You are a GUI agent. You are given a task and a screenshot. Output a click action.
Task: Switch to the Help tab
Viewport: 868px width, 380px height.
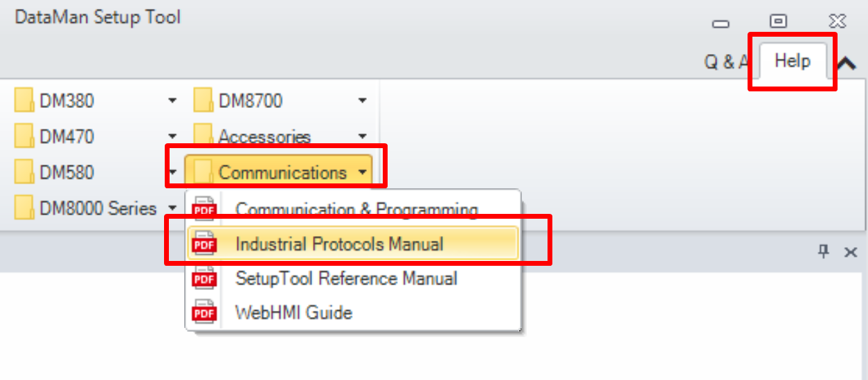[793, 61]
